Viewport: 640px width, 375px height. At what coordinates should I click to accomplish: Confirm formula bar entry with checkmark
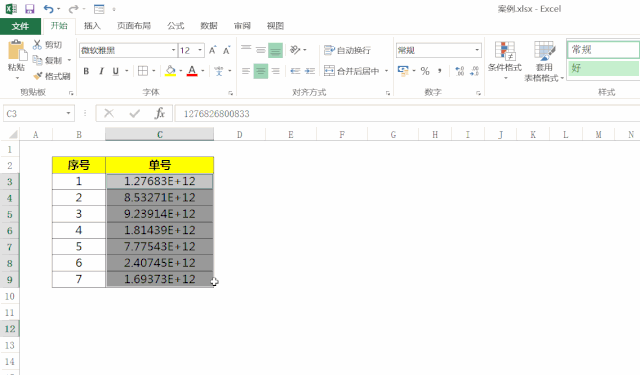tap(134, 113)
